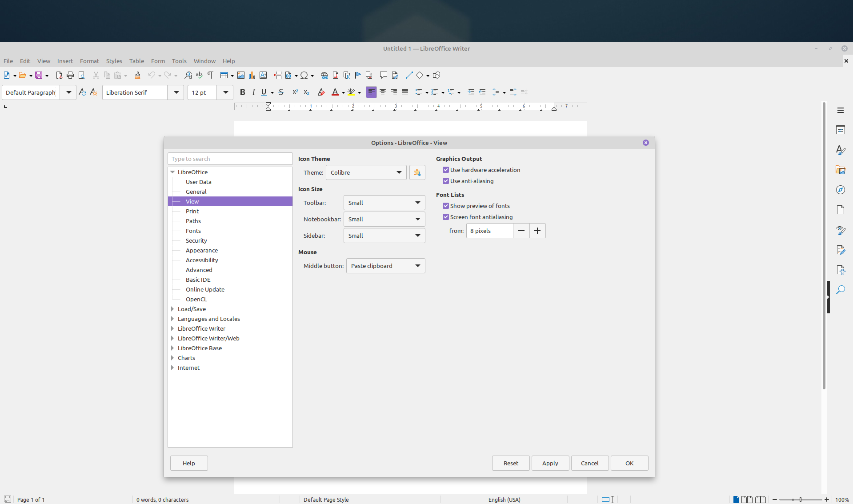Image resolution: width=853 pixels, height=504 pixels.
Task: Open the Window menu
Action: pos(204,61)
